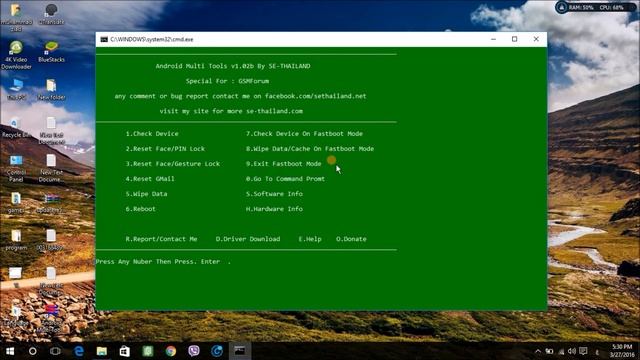Select the Recycle Bin desktop icon
The image size is (640, 360).
[16, 127]
